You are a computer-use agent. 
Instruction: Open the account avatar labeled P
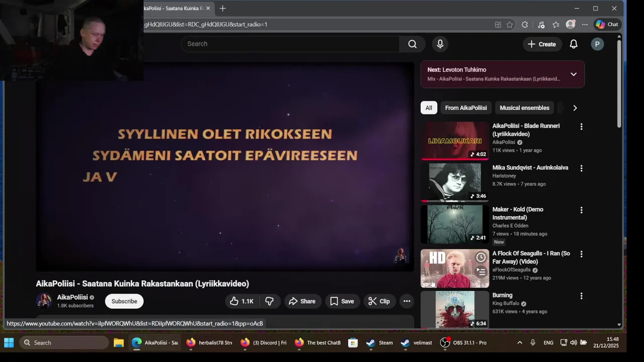tap(597, 44)
